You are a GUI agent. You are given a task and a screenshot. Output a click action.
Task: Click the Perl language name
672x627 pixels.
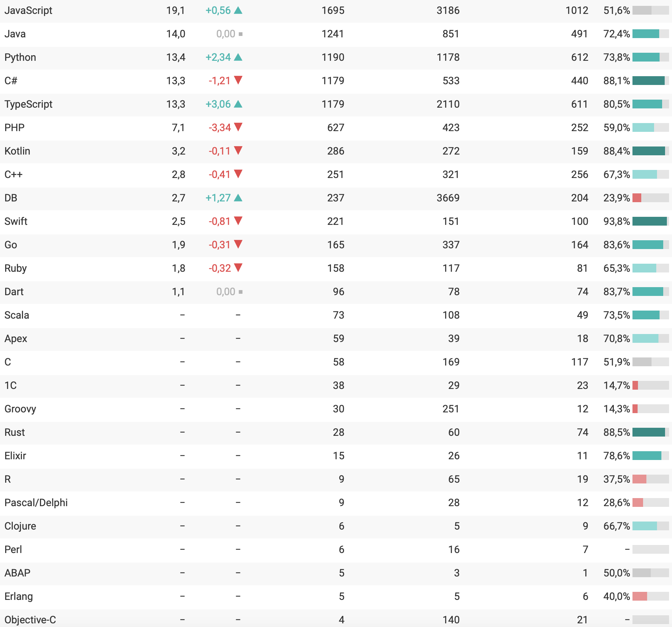tap(13, 549)
